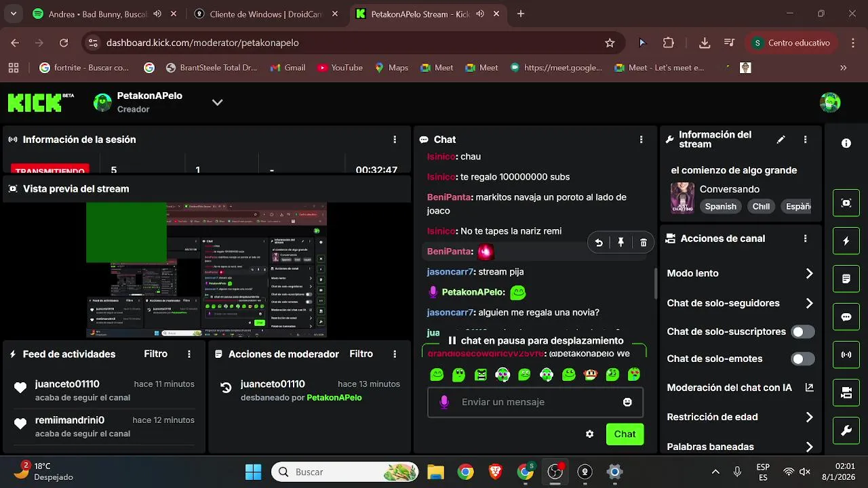This screenshot has height=488, width=868.
Task: Click the Spanish stream tag
Action: pos(720,206)
